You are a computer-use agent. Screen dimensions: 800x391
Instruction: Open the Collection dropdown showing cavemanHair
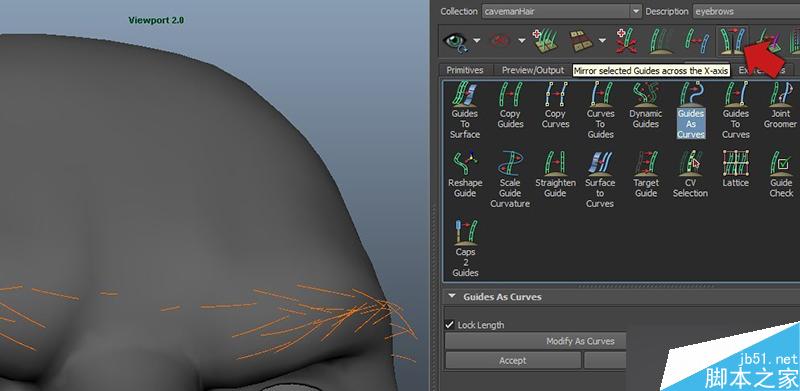561,11
